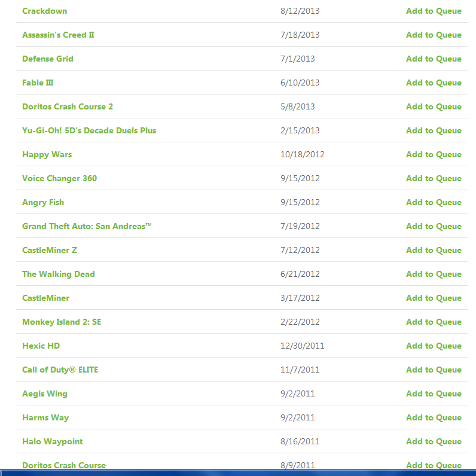Open the Harms Way link
476x476 pixels.
point(45,418)
